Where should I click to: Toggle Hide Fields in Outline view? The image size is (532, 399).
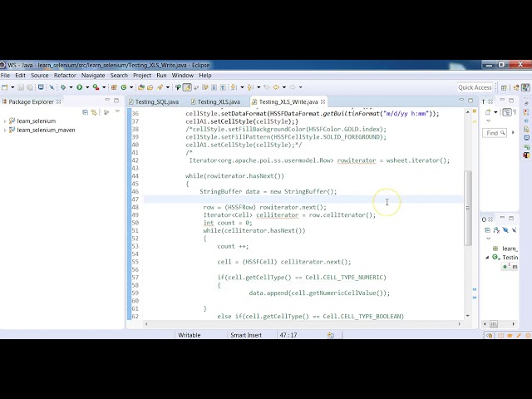click(x=505, y=230)
